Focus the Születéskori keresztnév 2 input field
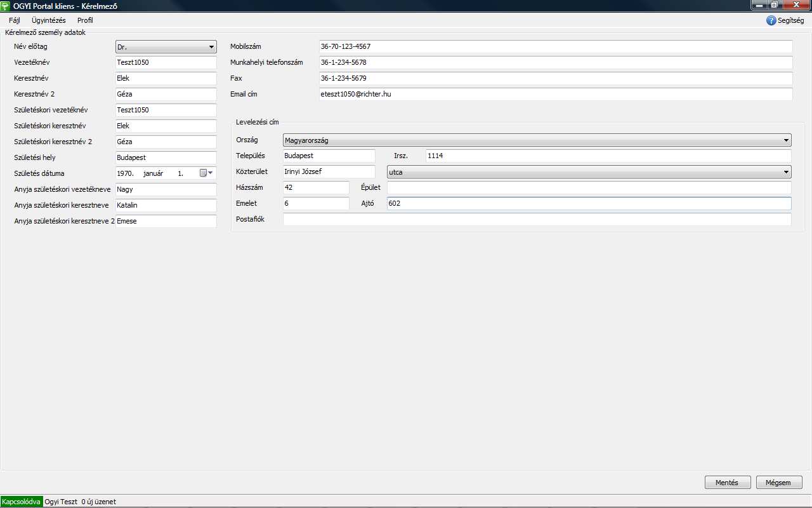This screenshot has width=812, height=508. coord(166,142)
